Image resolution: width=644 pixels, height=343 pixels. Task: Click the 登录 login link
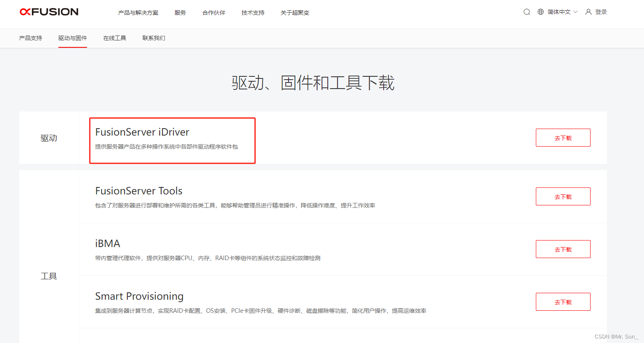(x=601, y=12)
